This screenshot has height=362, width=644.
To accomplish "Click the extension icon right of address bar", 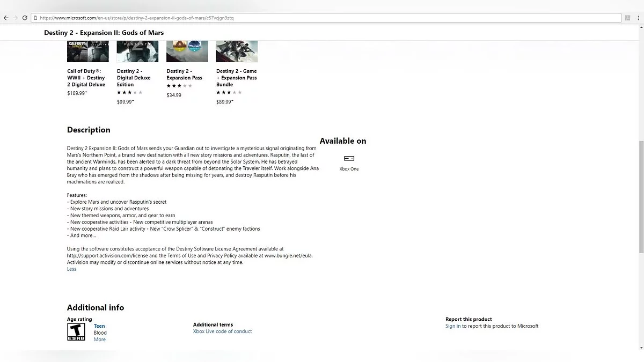I will [x=627, y=18].
